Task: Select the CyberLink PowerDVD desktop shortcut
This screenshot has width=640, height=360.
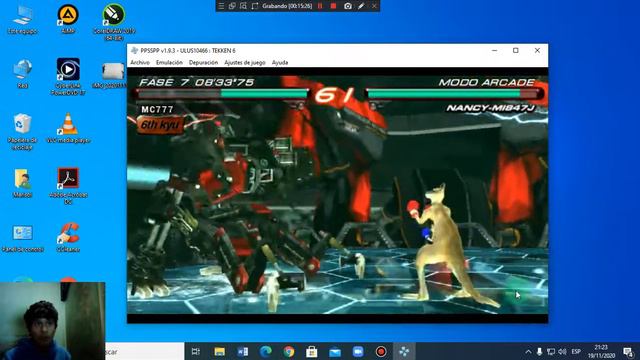Action: tap(68, 77)
